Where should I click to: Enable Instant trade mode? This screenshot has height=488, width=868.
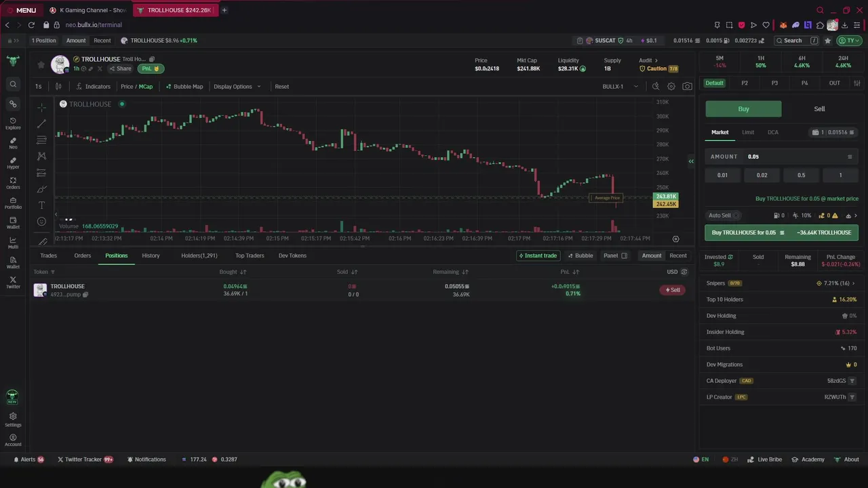click(x=538, y=256)
